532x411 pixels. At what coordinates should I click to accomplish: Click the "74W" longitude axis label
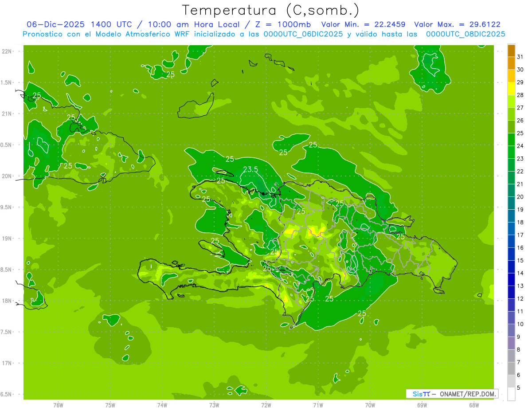pos(162,405)
